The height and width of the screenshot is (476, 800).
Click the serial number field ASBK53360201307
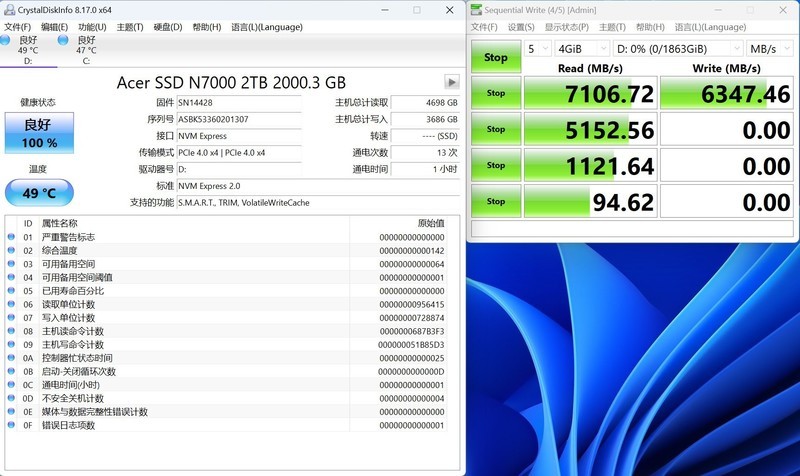pyautogui.click(x=239, y=119)
